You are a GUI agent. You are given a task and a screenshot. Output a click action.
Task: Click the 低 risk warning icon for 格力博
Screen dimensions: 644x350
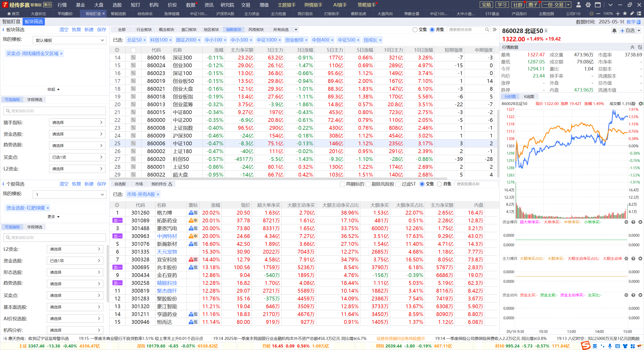click(x=193, y=213)
